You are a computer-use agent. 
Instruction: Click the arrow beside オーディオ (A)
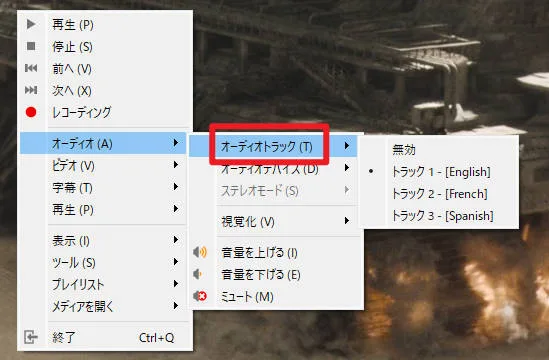pos(176,143)
